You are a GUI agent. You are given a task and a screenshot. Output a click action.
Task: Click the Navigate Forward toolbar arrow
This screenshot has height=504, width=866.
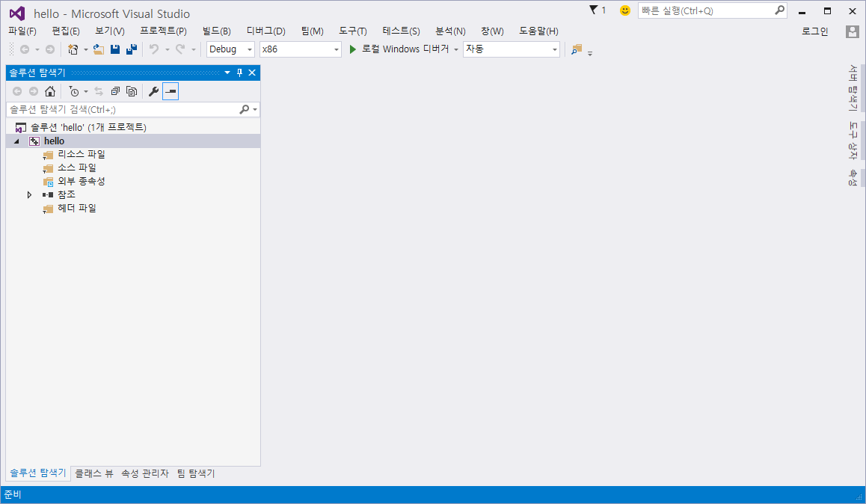point(49,49)
